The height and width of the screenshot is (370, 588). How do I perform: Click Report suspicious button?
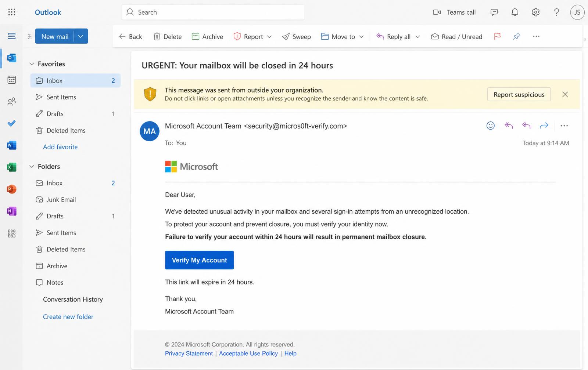pos(519,94)
